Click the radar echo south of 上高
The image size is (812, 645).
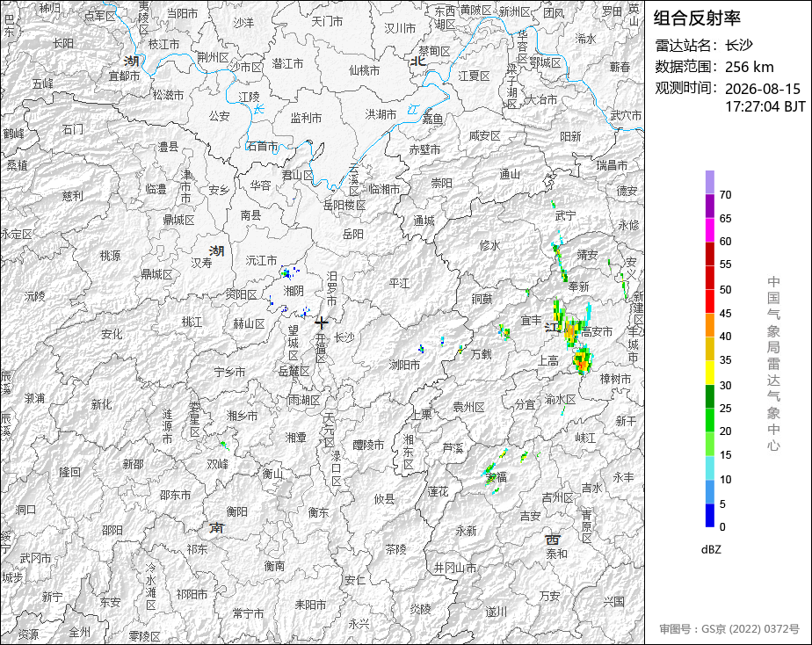(x=583, y=361)
